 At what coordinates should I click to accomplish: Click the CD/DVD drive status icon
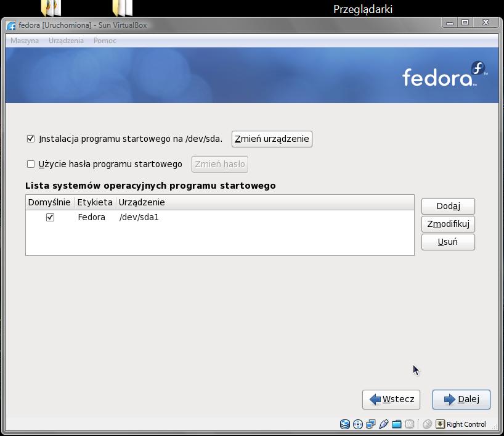click(358, 424)
